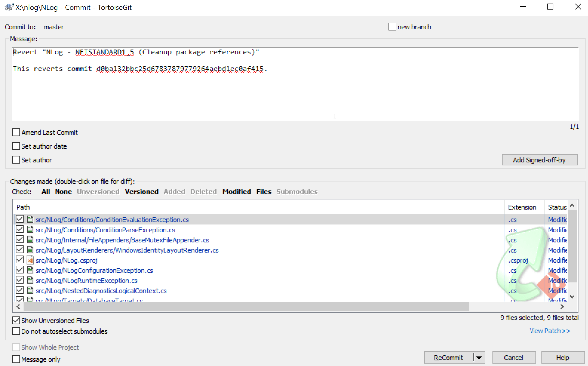This screenshot has width=588, height=366.
Task: Click the file list scroll up arrow
Action: pos(572,206)
